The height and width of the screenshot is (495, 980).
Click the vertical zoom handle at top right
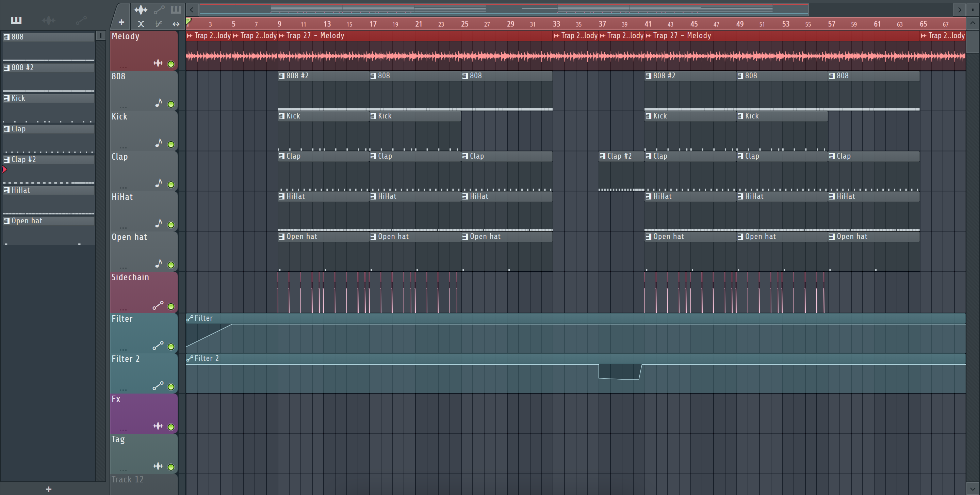973,10
